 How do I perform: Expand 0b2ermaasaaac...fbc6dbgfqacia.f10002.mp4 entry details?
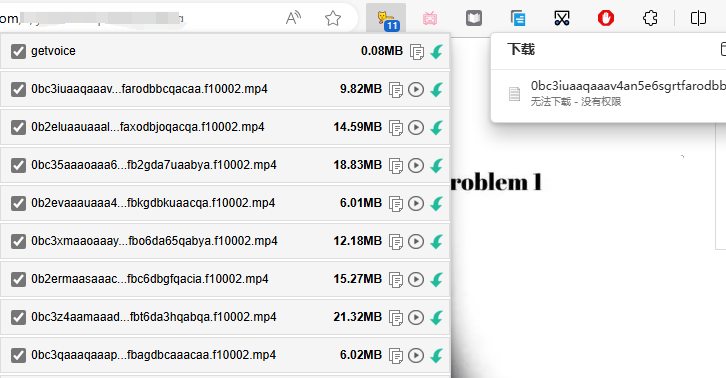point(150,279)
